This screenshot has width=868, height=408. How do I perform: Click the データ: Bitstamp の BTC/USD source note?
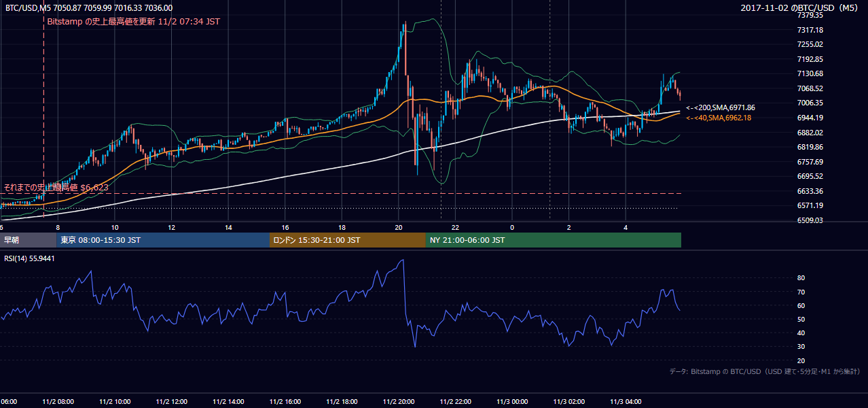pos(765,372)
